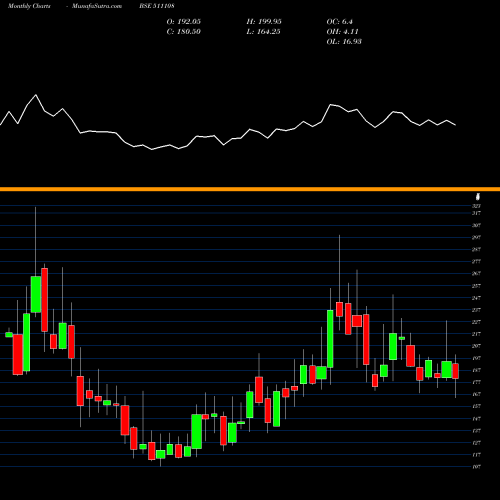
Task: Click the 197 price axis label
Action: tap(476, 358)
